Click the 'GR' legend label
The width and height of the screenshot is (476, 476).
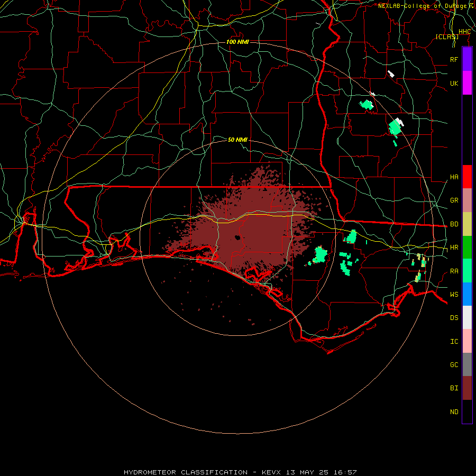[x=454, y=200]
